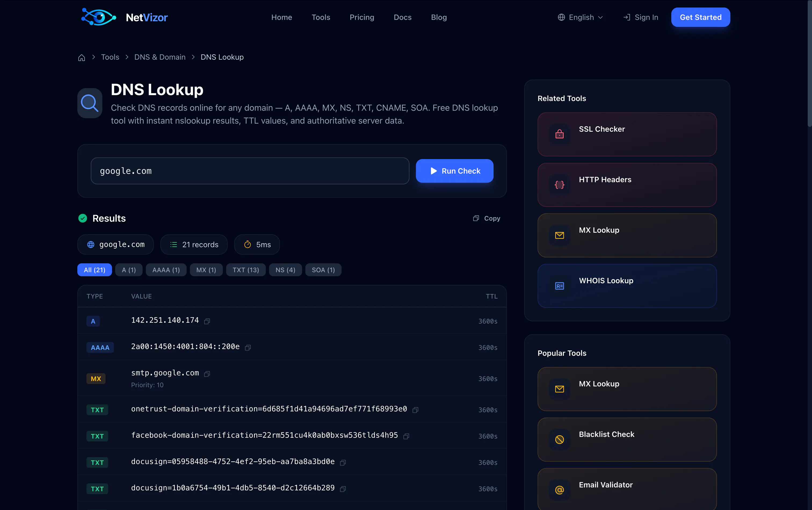Image resolution: width=812 pixels, height=510 pixels.
Task: Open the WHOIS Lookup related tool
Action: 627,286
